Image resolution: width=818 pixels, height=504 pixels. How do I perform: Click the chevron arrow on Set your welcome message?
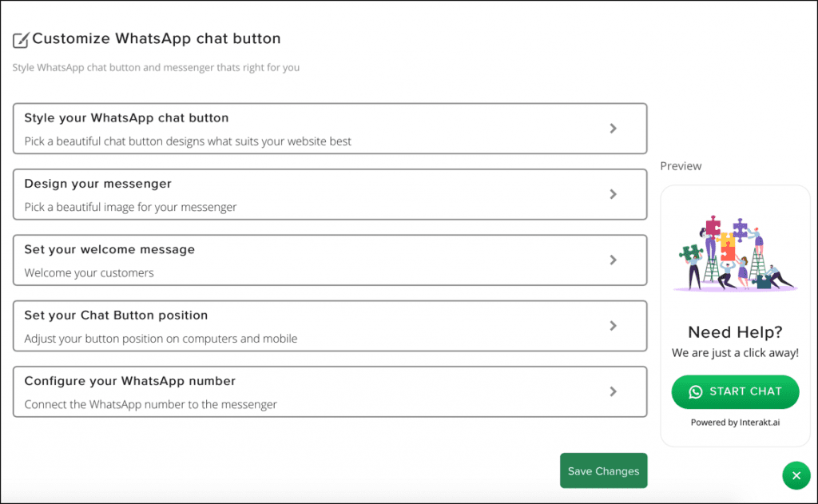613,260
